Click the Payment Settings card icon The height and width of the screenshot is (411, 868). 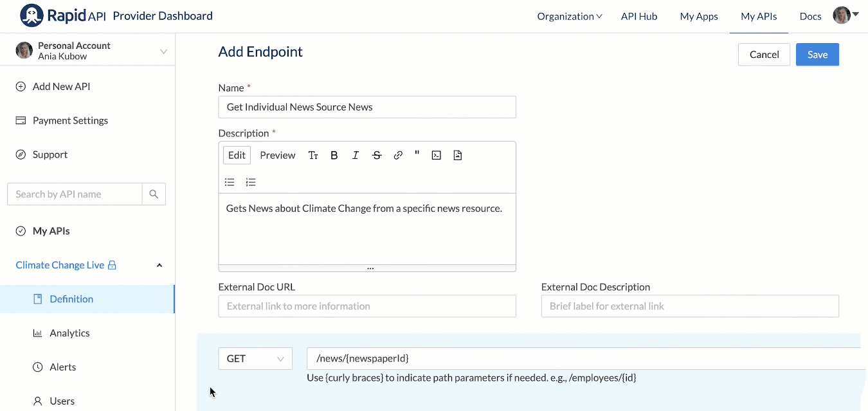click(21, 120)
